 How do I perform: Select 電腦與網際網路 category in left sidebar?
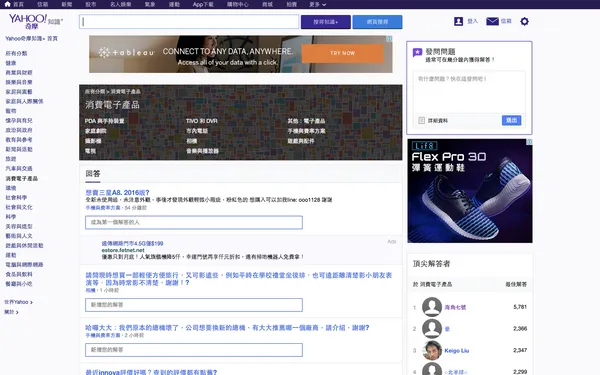pos(24,265)
